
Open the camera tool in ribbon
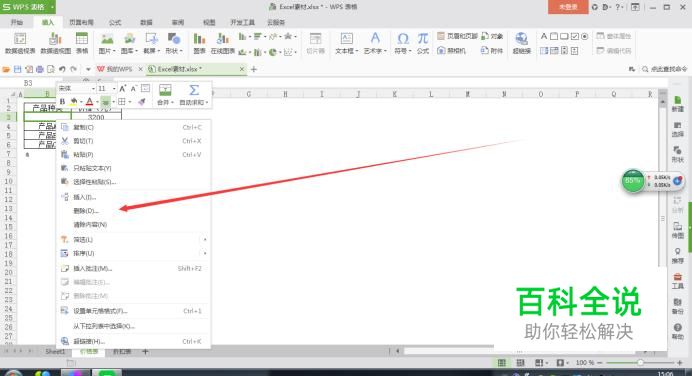pyautogui.click(x=451, y=51)
